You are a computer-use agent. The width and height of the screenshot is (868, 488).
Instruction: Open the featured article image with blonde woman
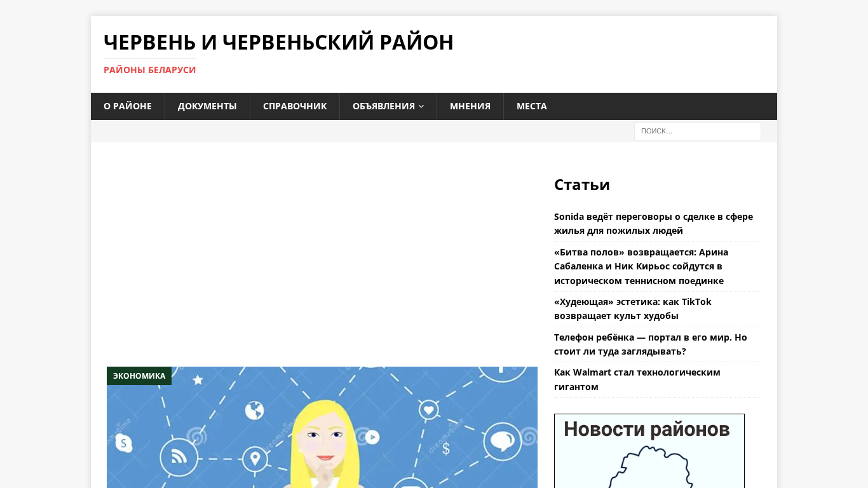coord(322,427)
